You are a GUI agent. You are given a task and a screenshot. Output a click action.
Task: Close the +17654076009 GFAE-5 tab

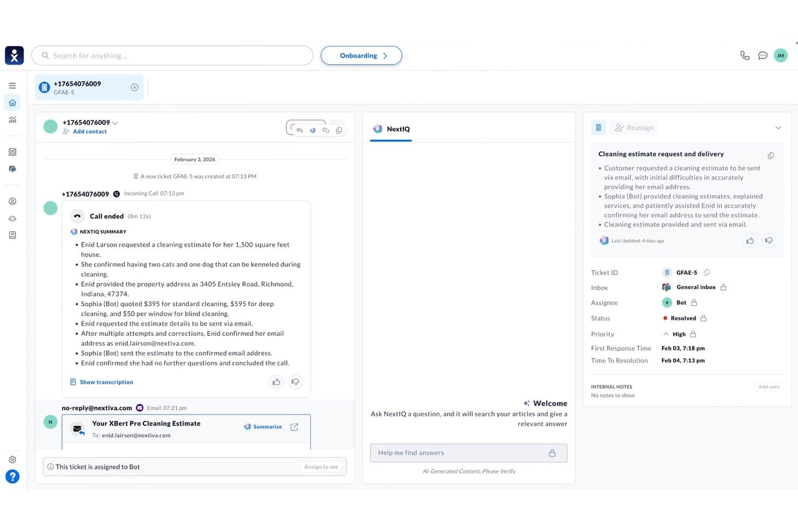point(135,87)
